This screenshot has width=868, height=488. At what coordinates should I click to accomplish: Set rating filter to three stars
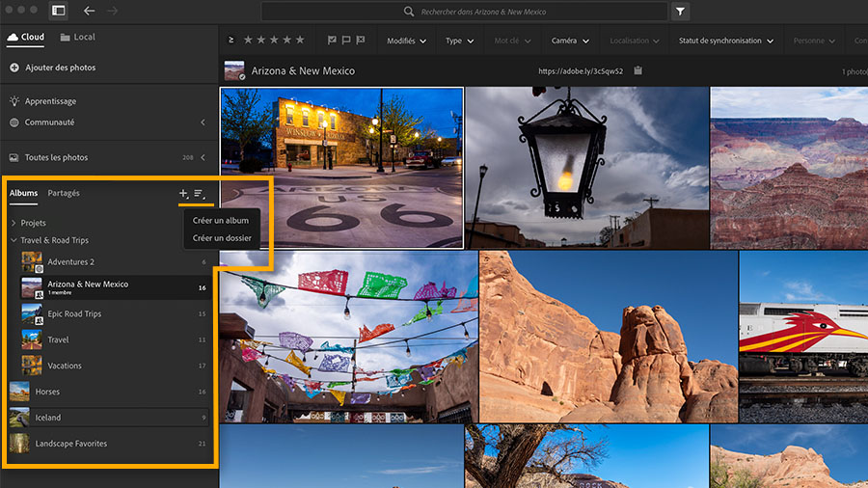[274, 41]
